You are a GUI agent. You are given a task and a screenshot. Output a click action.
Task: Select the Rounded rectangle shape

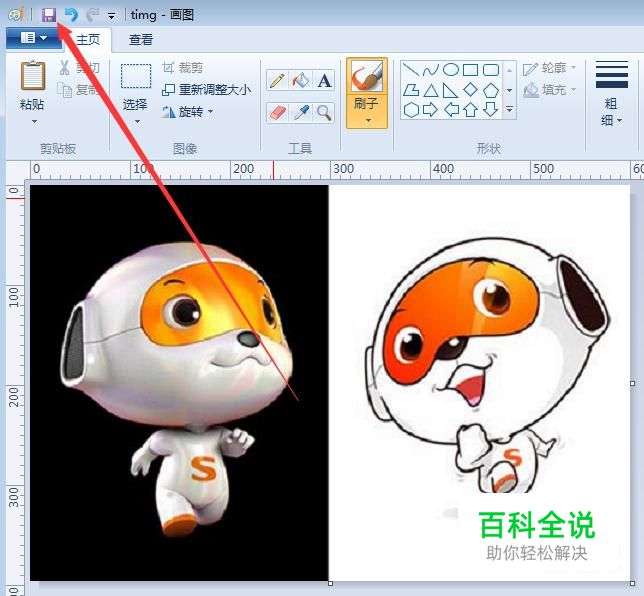tap(491, 70)
